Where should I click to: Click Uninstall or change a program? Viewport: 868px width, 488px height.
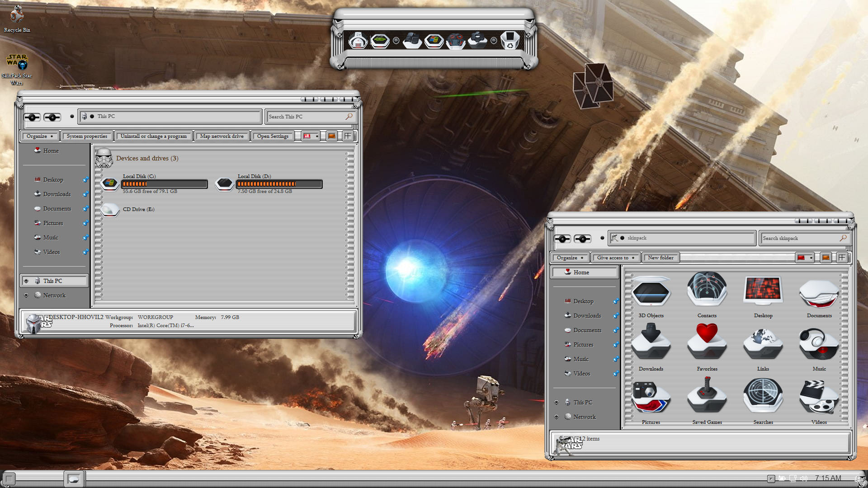[x=153, y=136]
